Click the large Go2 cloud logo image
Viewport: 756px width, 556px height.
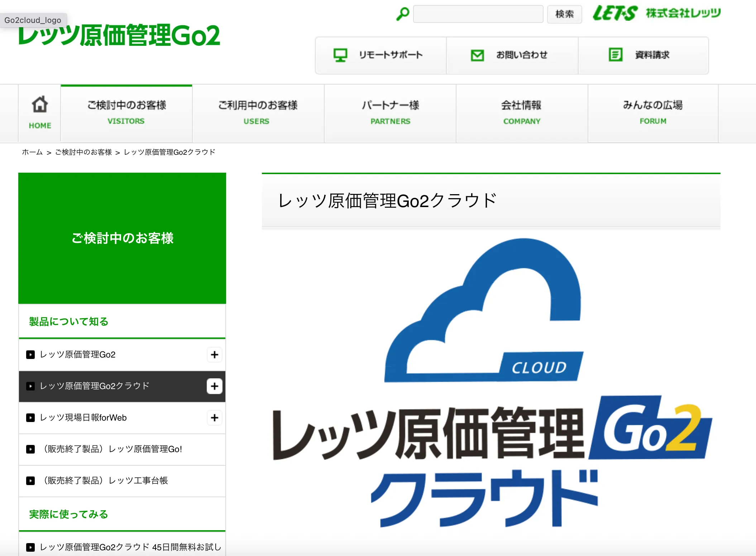pyautogui.click(x=491, y=383)
